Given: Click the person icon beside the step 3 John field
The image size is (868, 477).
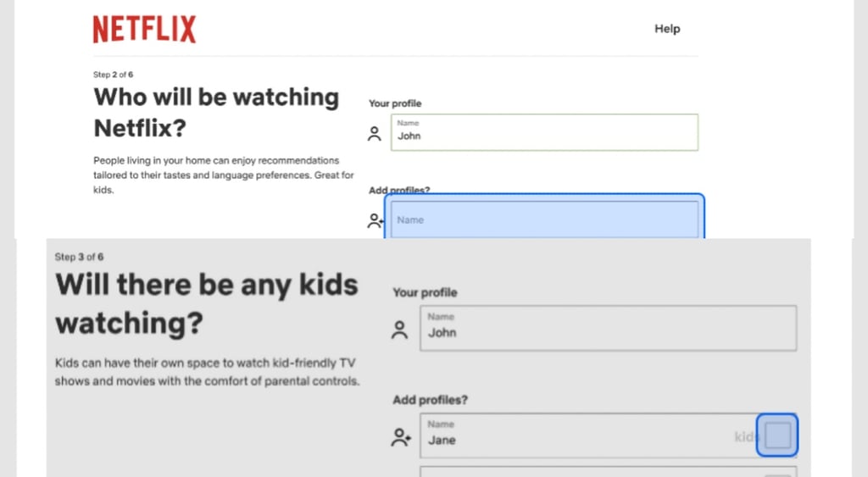Looking at the screenshot, I should [x=399, y=330].
